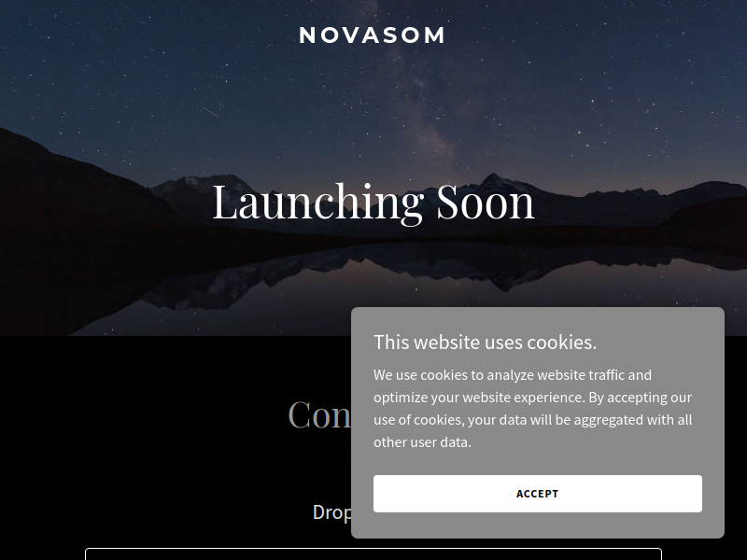This screenshot has width=747, height=560.
Task: Click the Launching Soon headline
Action: tap(373, 202)
